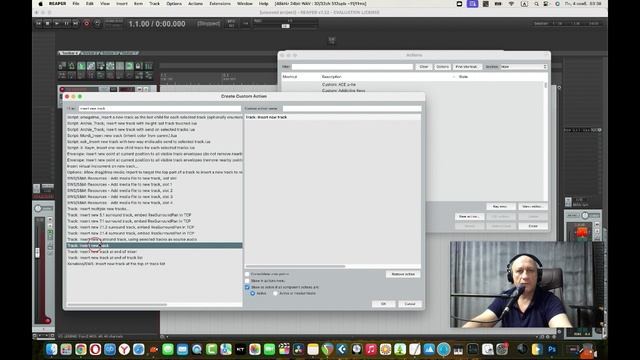Open Music app from the Dock
Screen dimensions: 640x360
click(x=371, y=349)
